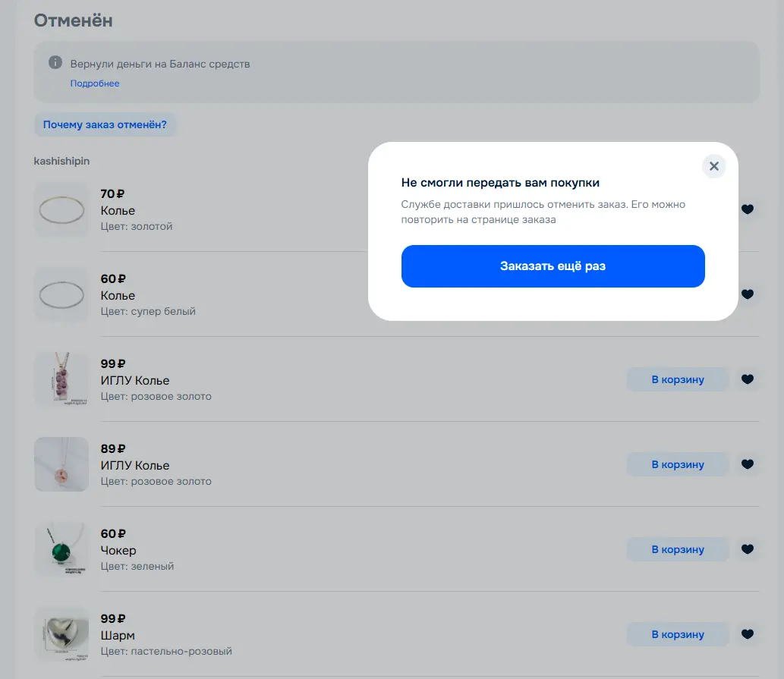Add the Шарм to cart
This screenshot has width=784, height=679.
678,634
